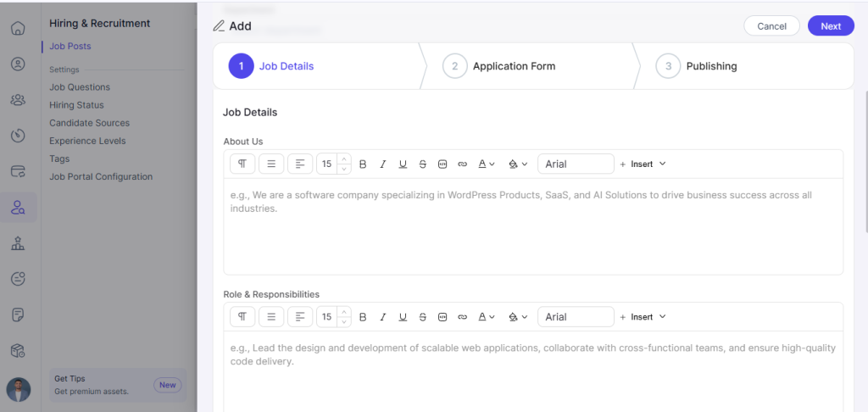
Task: Insert link icon in About Us toolbar
Action: (462, 164)
